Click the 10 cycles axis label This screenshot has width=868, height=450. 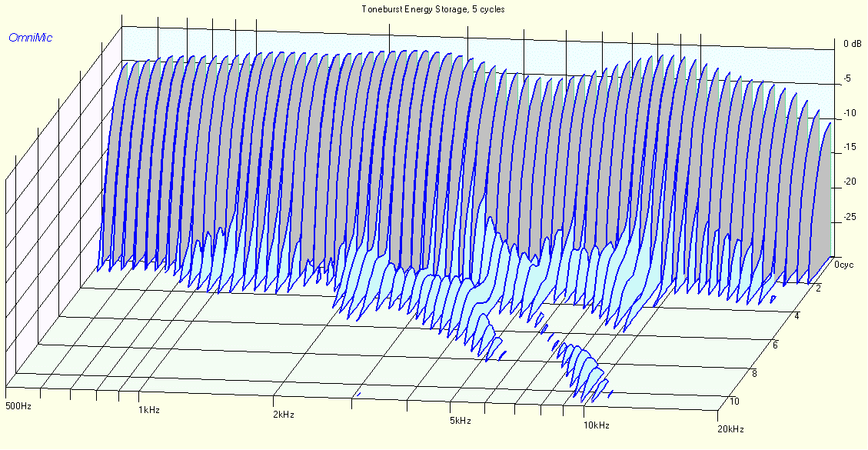734,402
